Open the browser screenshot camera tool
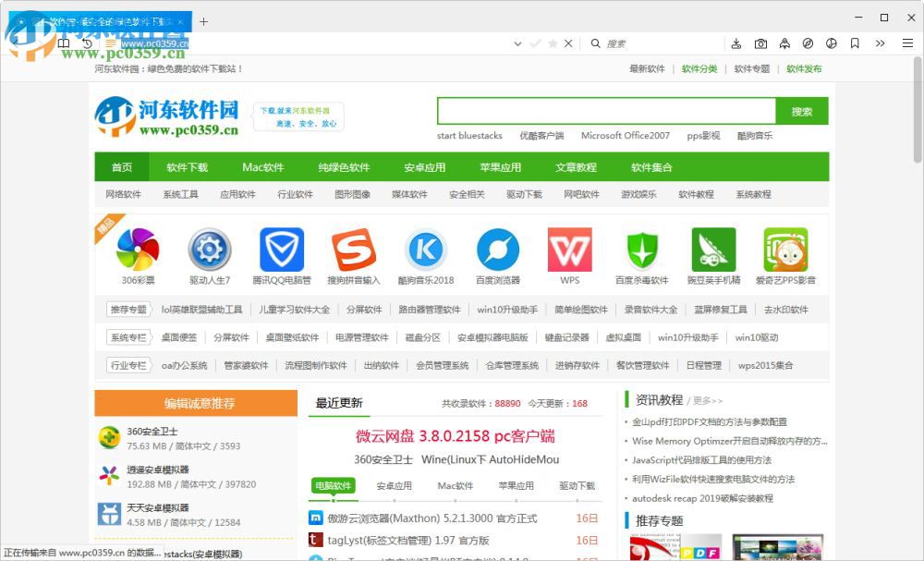Screen dimensions: 924x561 (x=760, y=43)
